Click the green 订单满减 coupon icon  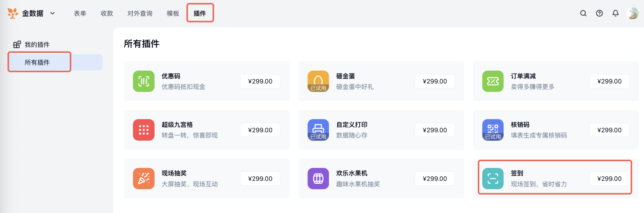pyautogui.click(x=493, y=81)
